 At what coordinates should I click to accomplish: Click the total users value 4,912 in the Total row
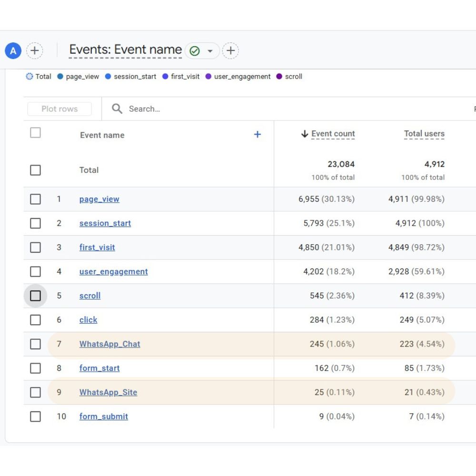click(x=435, y=164)
